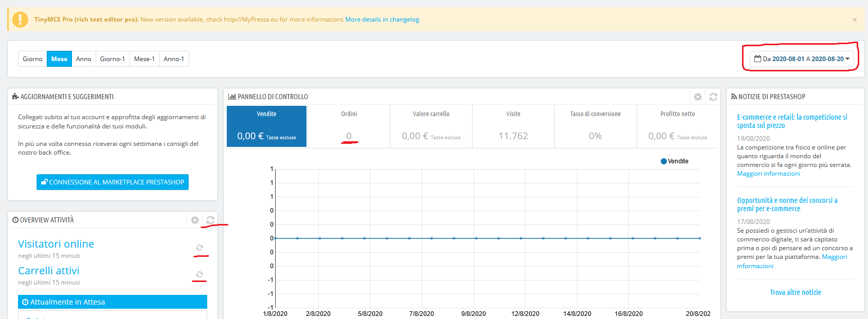Viewport: 868px width, 319px height.
Task: Open More details in changelog link
Action: 382,20
